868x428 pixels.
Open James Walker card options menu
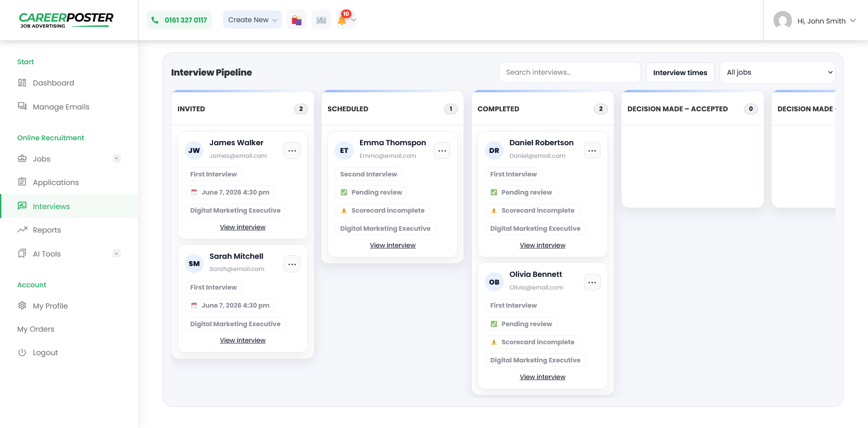pyautogui.click(x=292, y=151)
